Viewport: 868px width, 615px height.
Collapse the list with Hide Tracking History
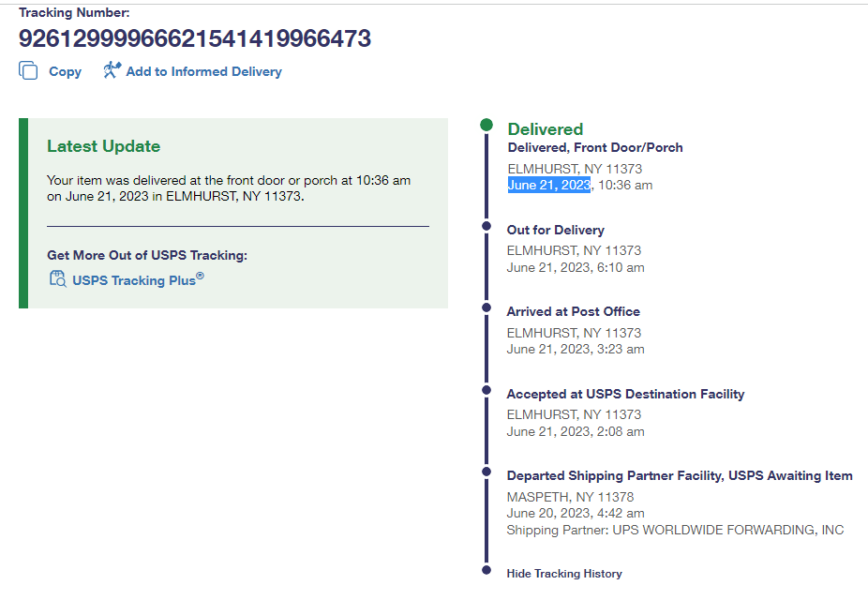coord(564,574)
